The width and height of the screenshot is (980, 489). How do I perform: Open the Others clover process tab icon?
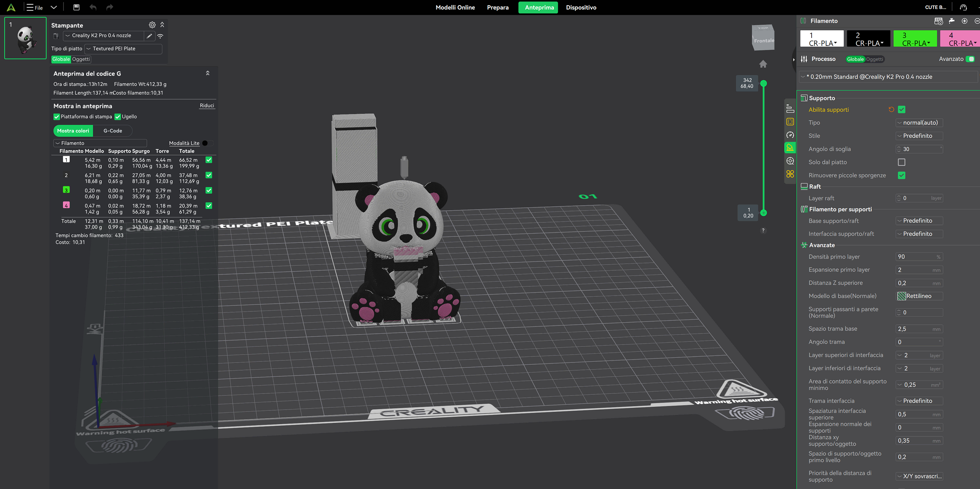[790, 174]
